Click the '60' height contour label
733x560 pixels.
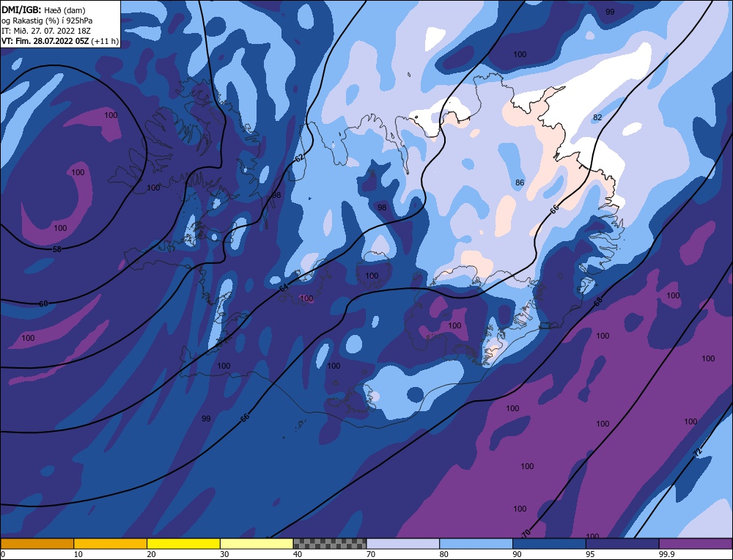click(43, 304)
